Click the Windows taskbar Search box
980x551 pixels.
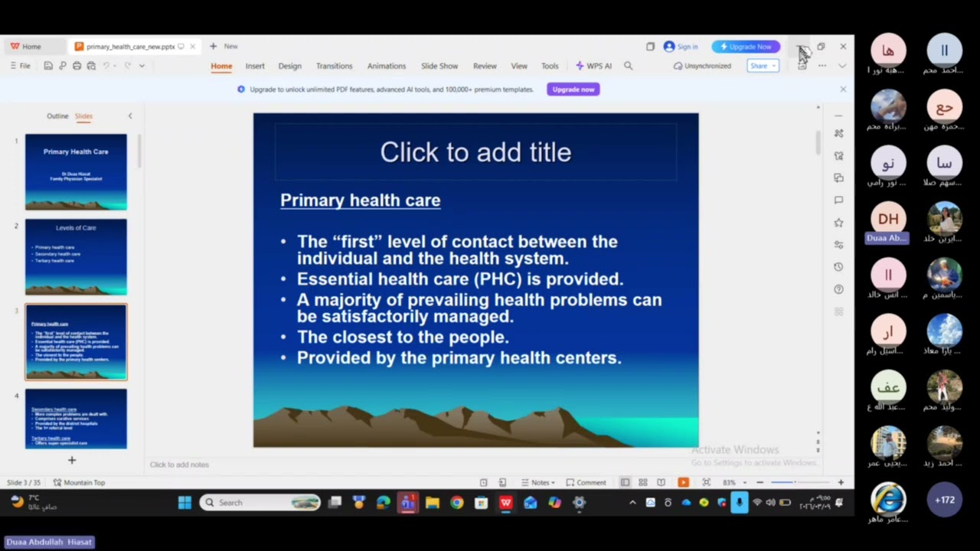point(260,503)
